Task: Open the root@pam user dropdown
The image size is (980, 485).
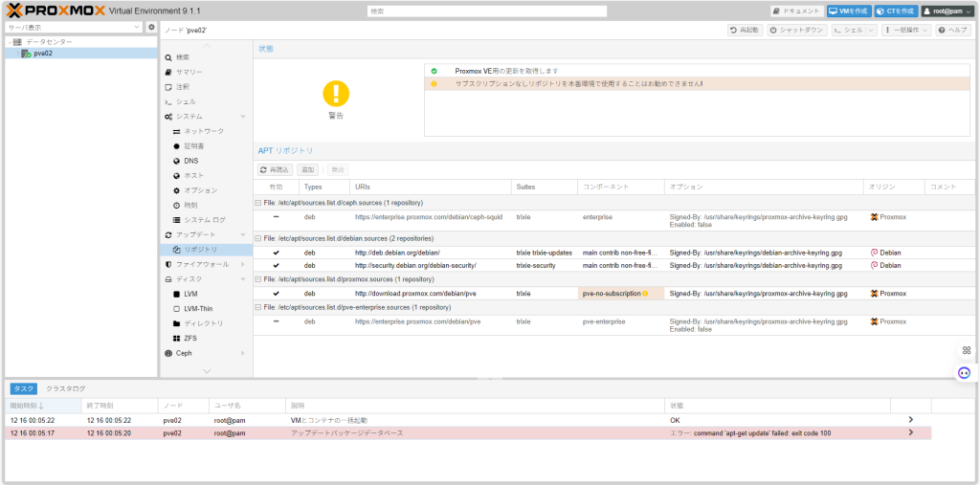Action: (x=947, y=11)
